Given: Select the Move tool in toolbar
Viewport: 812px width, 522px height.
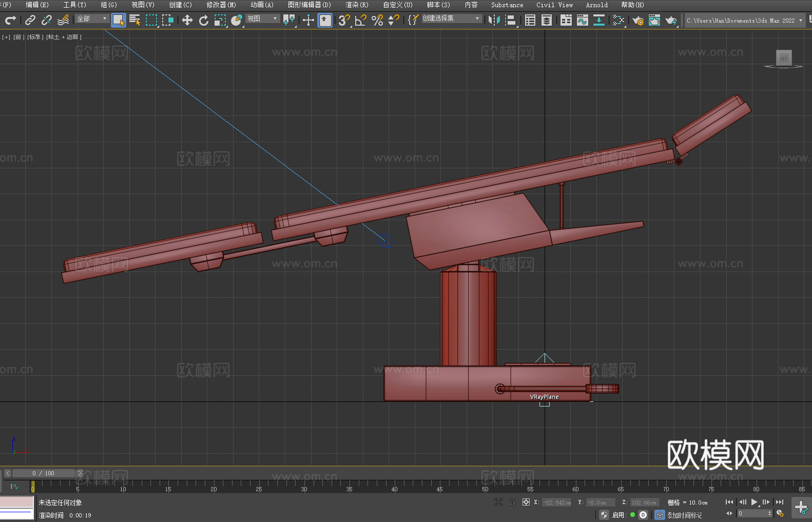Looking at the screenshot, I should point(187,20).
